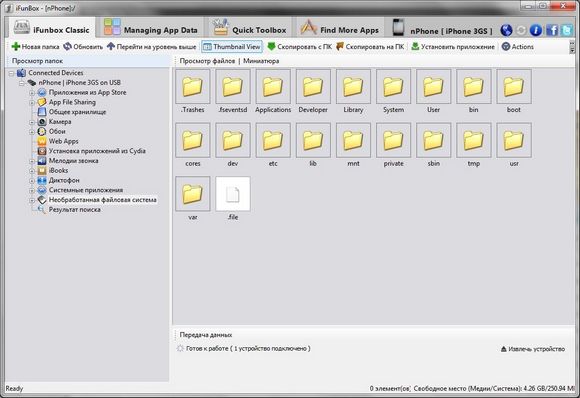Expand the iBooks tree node

click(32, 171)
